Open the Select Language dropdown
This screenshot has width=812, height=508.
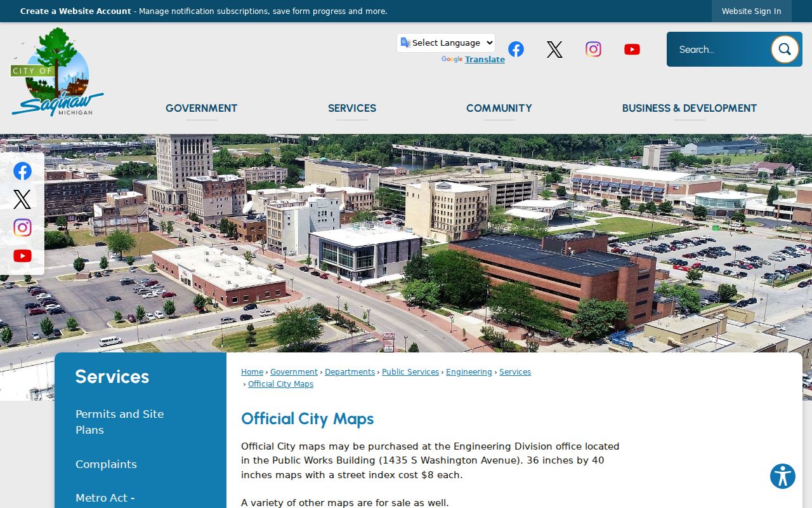446,43
